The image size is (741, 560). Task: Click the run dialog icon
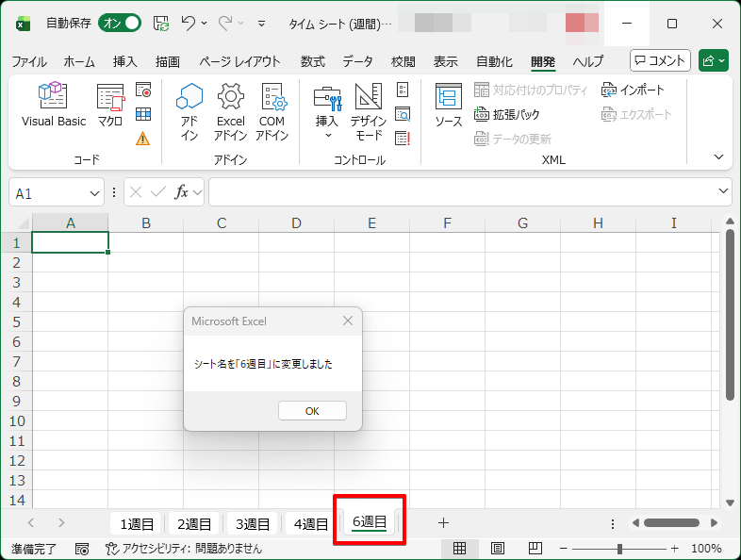tap(403, 139)
